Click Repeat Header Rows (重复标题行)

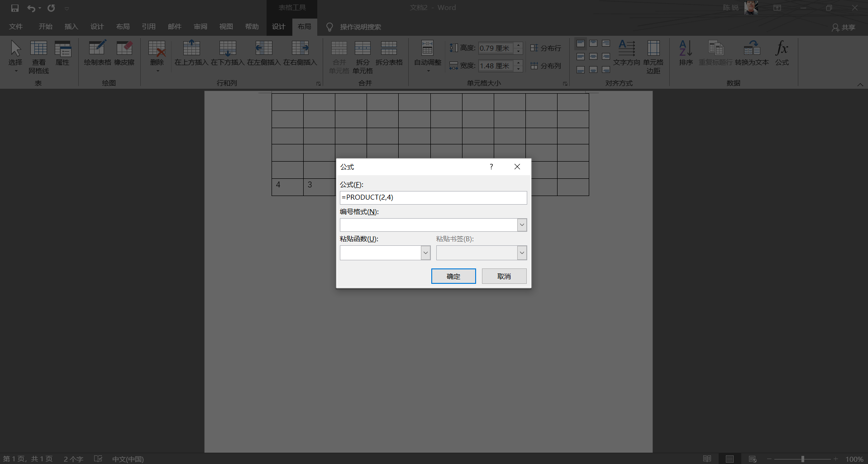pos(715,53)
